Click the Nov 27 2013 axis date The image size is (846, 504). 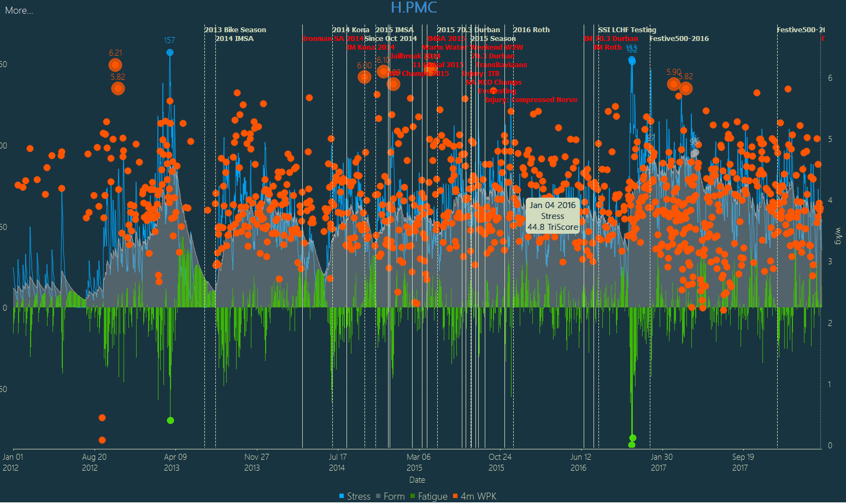pyautogui.click(x=256, y=462)
